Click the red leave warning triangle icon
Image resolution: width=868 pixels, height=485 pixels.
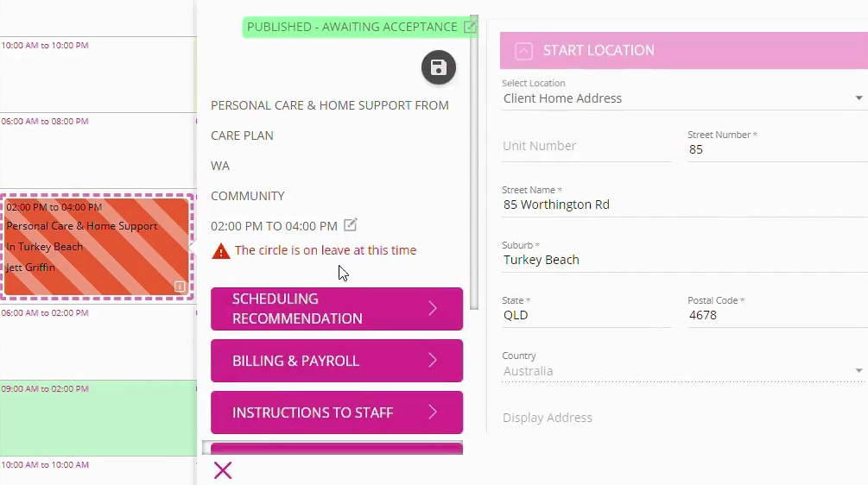(221, 251)
